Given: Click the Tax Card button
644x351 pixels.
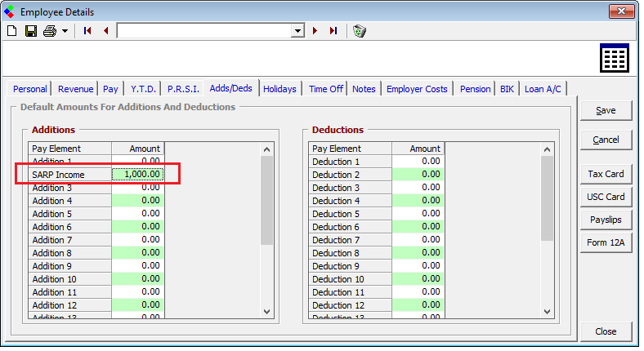Looking at the screenshot, I should pyautogui.click(x=605, y=174).
